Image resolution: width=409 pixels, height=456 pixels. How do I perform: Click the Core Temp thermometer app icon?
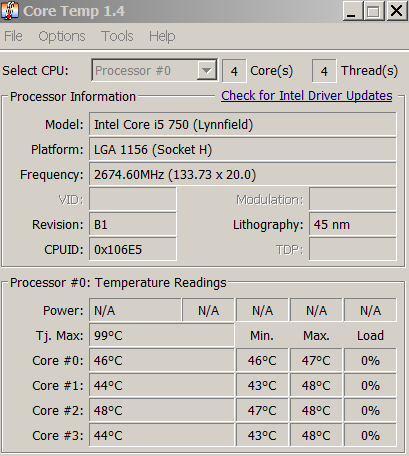(10, 11)
